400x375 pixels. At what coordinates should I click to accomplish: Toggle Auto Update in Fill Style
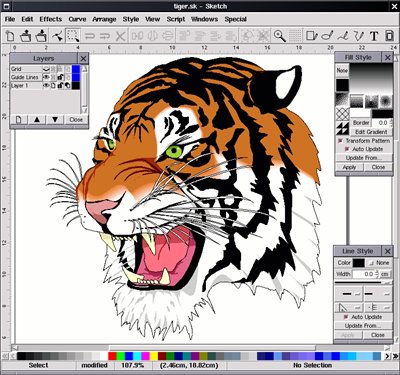[x=347, y=149]
